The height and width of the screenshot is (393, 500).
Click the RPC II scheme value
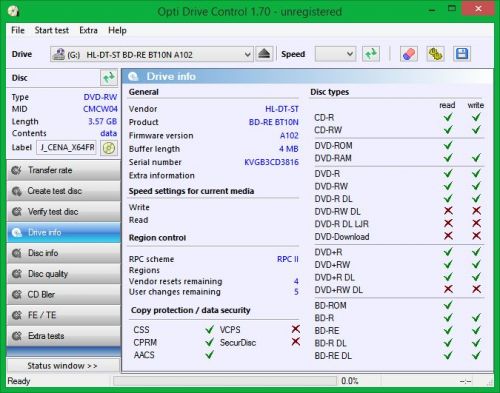(x=288, y=259)
